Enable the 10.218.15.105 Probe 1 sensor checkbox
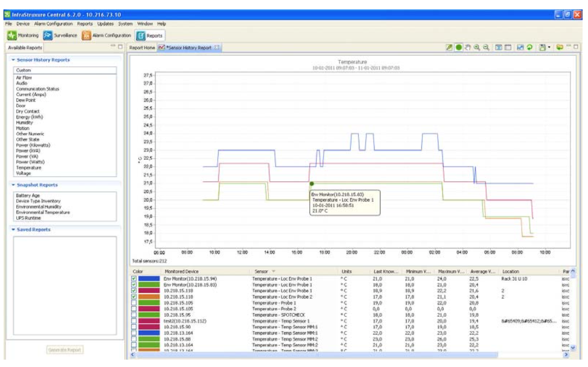The height and width of the screenshot is (367, 588). [x=134, y=302]
